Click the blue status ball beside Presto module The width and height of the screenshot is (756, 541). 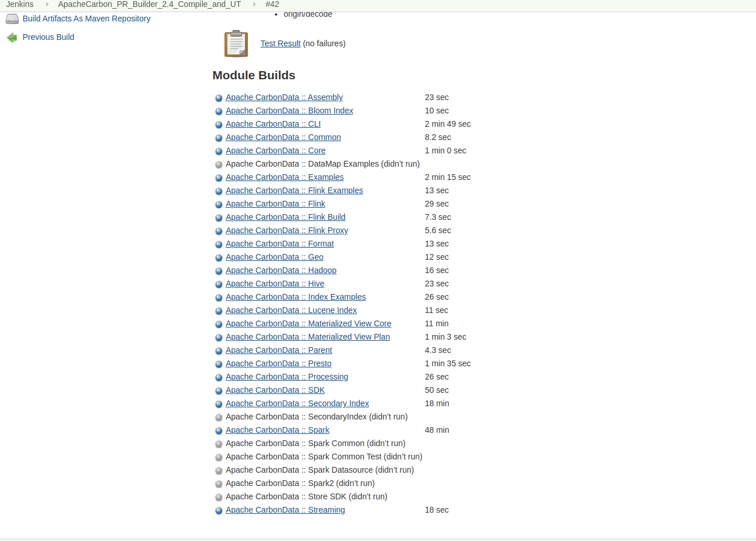click(x=219, y=364)
